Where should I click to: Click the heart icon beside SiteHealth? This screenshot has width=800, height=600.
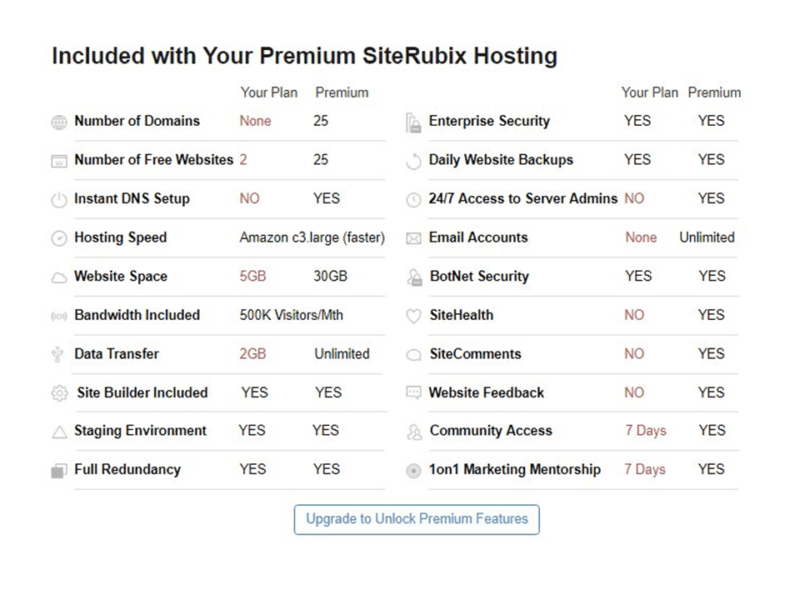tap(413, 316)
